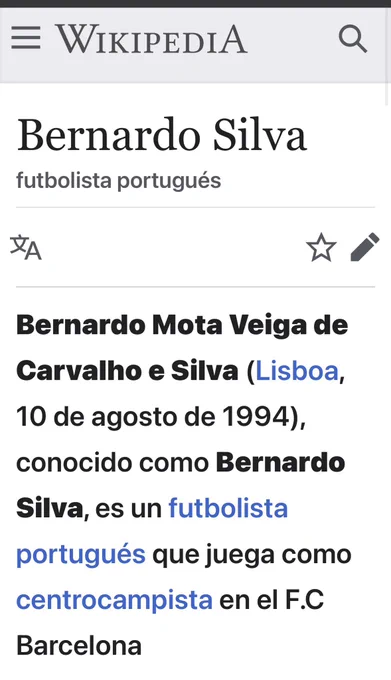Open the futbolista link

click(x=228, y=508)
